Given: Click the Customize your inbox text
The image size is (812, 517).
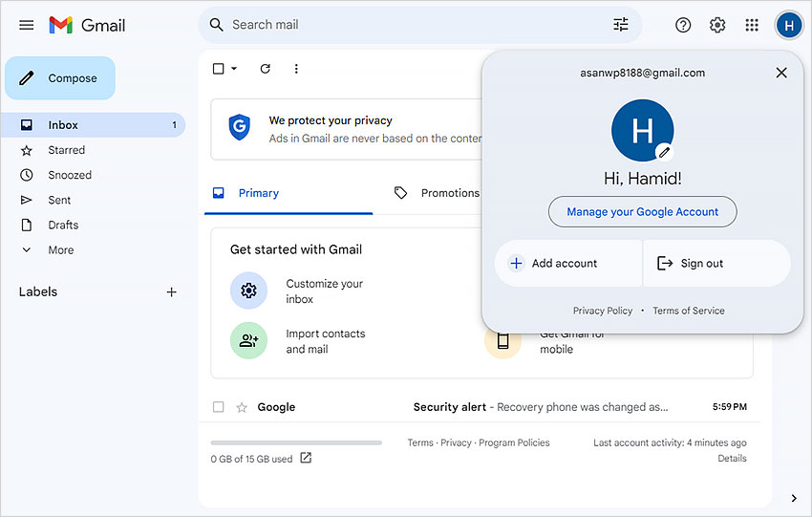Looking at the screenshot, I should coord(324,291).
